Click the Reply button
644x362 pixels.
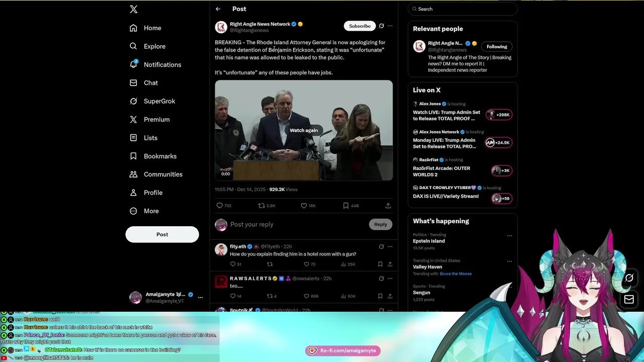[380, 224]
